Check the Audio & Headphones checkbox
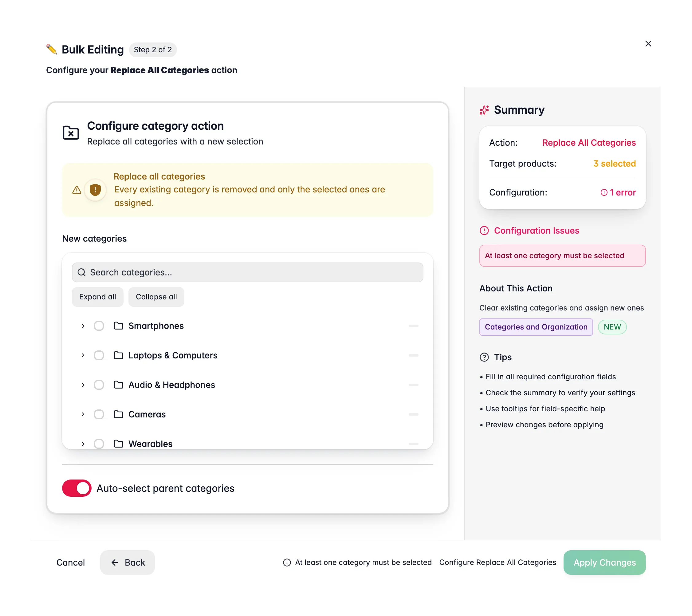692x616 pixels. (x=99, y=385)
